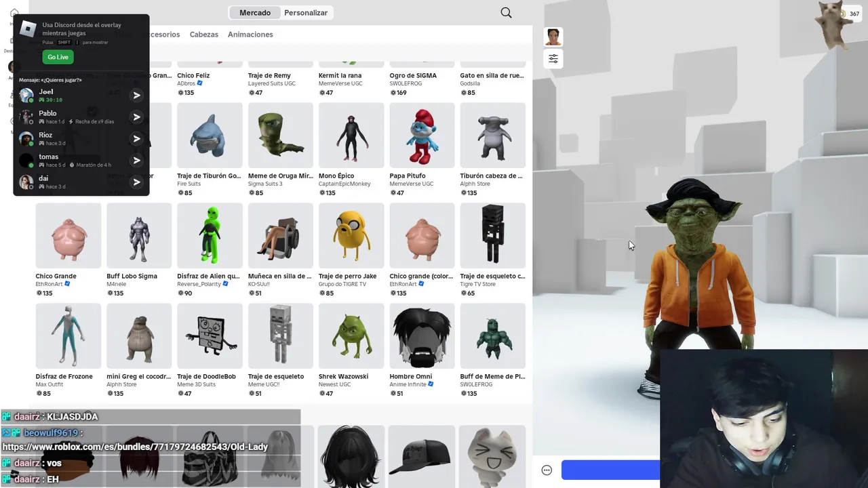Screen dimensions: 868x488
Task: Send message arrow next to tomas
Action: pos(136,161)
